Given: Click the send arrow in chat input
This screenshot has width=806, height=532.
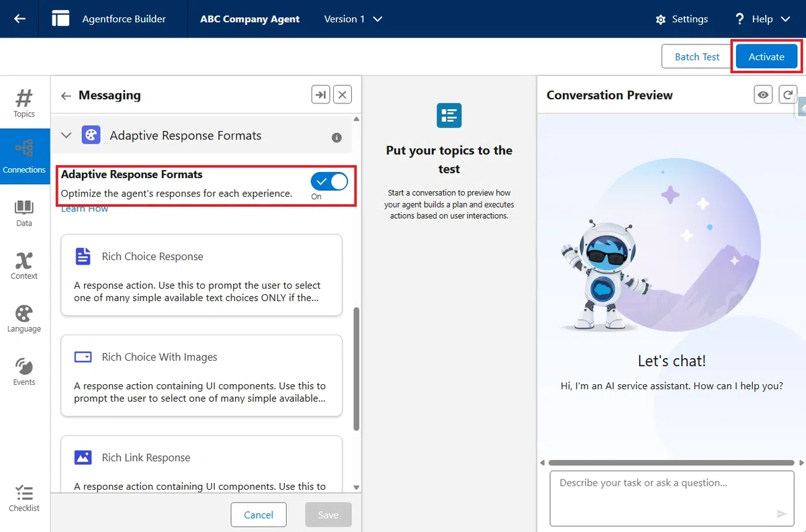Looking at the screenshot, I should 781,513.
